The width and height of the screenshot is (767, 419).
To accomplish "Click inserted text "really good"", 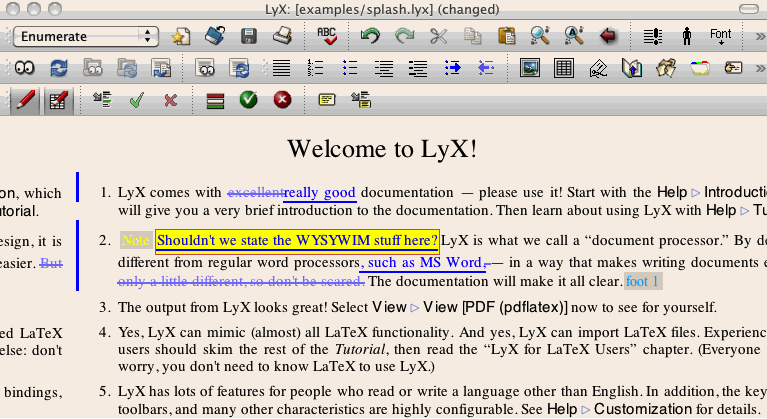I will (x=319, y=193).
